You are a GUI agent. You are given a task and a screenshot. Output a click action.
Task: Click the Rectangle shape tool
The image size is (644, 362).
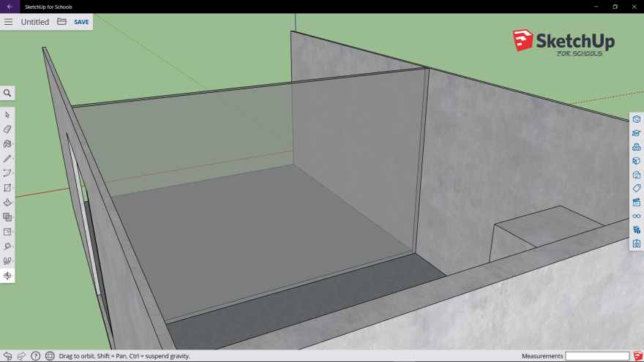point(7,188)
